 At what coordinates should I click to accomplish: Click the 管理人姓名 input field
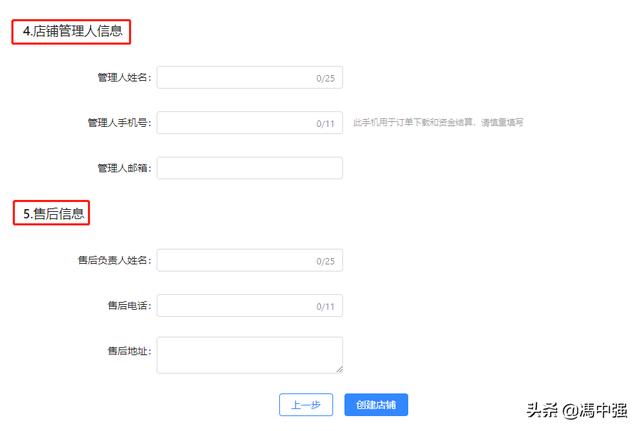click(249, 78)
